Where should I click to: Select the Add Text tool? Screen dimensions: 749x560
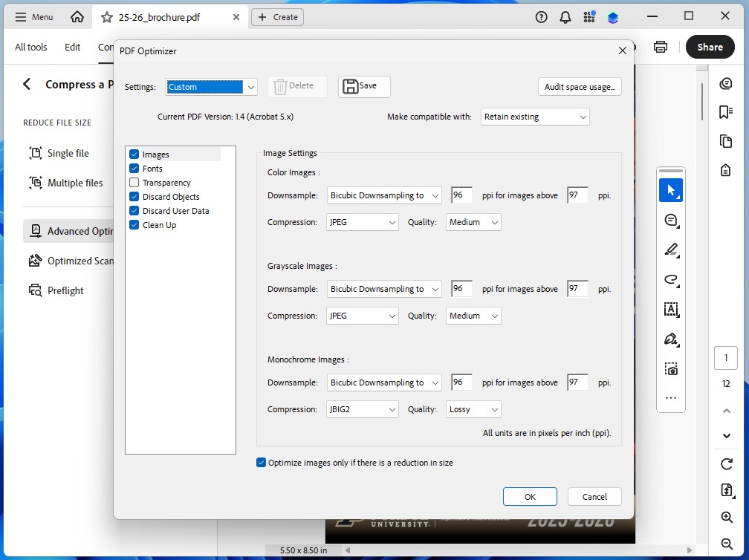pos(671,310)
